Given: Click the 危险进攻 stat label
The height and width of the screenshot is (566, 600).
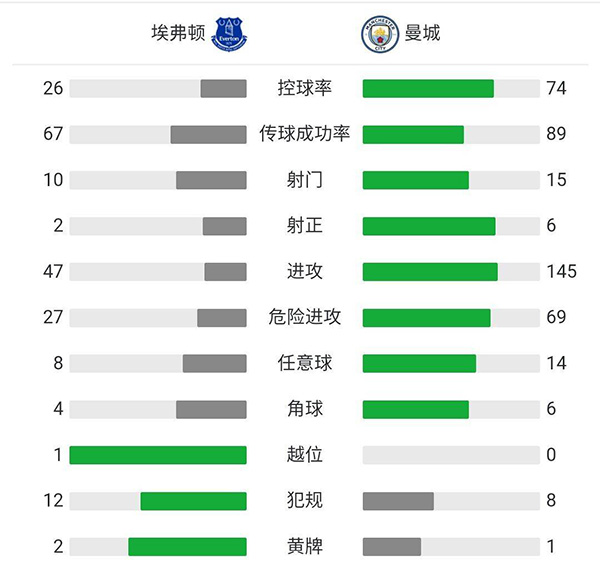Looking at the screenshot, I should point(304,318).
